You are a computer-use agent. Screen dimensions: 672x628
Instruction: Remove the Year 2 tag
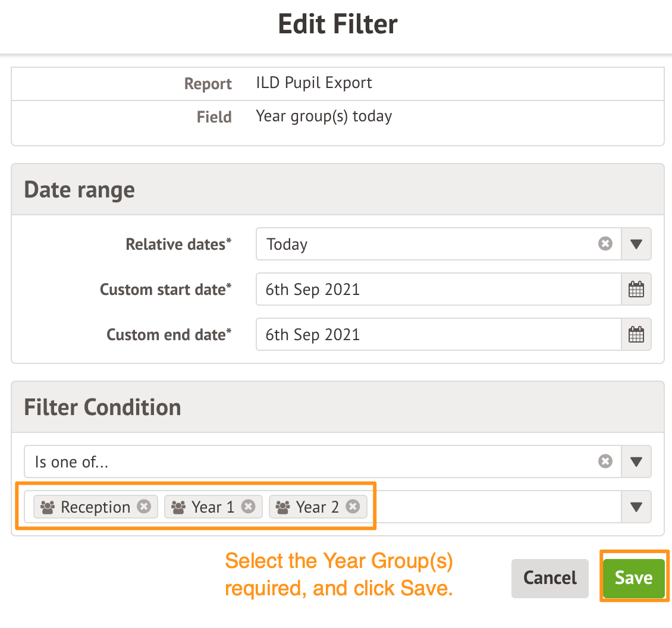353,507
